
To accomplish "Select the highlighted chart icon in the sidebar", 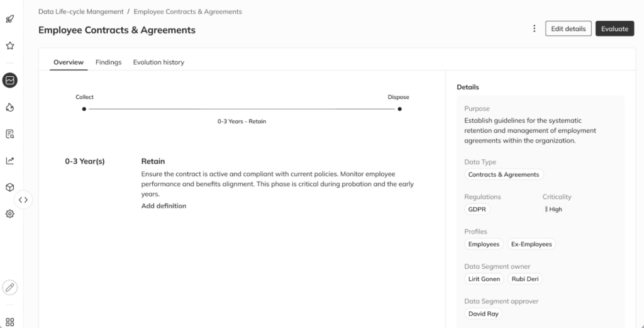I will (10, 80).
